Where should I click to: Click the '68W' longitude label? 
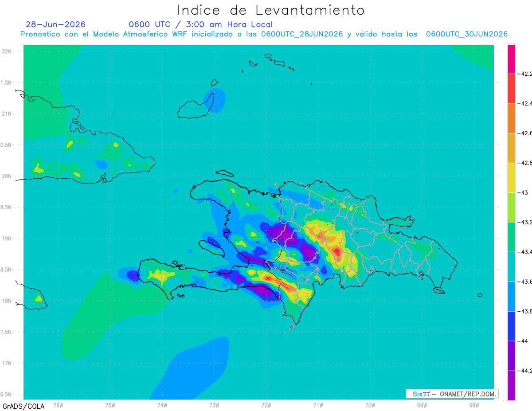474,405
